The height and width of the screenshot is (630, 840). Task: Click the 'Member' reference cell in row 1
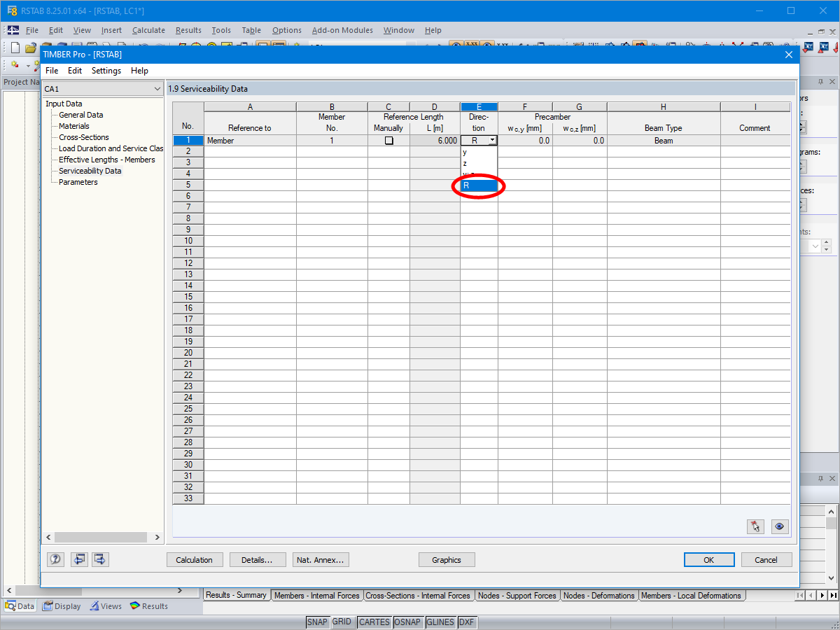250,141
